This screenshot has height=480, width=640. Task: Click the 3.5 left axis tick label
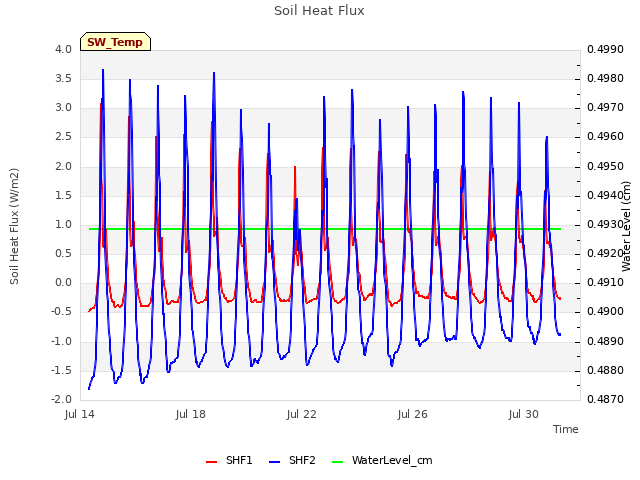[x=64, y=78]
